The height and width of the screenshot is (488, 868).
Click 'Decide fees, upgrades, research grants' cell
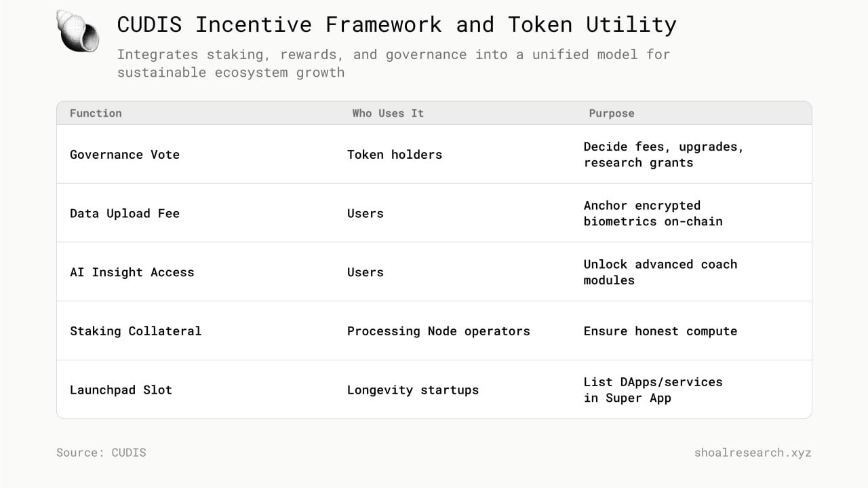663,155
